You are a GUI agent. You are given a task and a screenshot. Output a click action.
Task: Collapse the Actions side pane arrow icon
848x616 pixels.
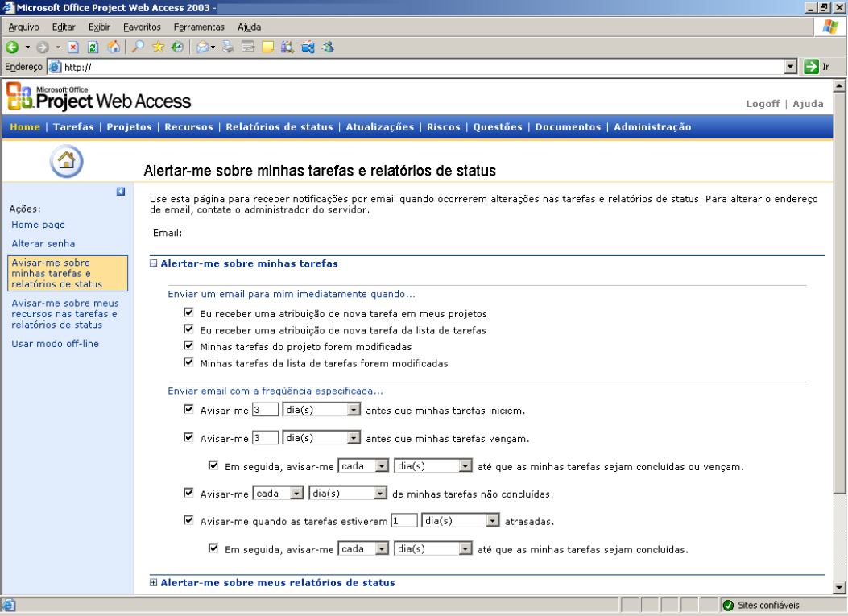pyautogui.click(x=121, y=192)
